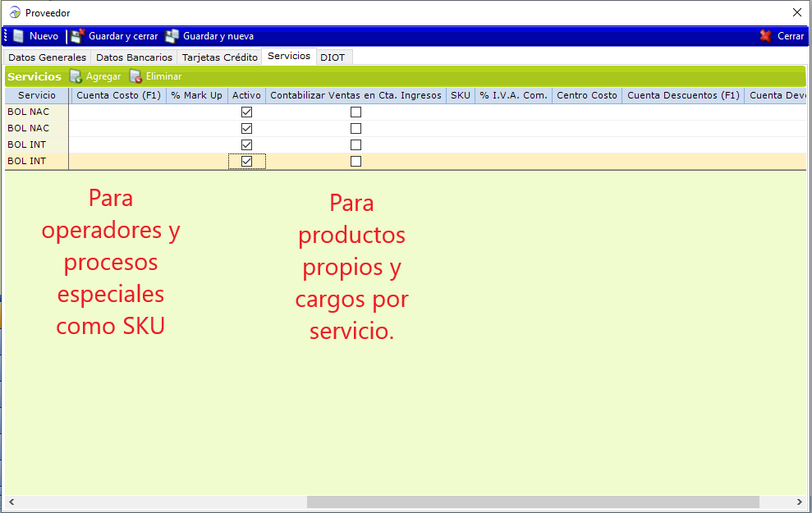Click the Nuevo document icon
Image resolution: width=812 pixels, height=513 pixels.
18,36
